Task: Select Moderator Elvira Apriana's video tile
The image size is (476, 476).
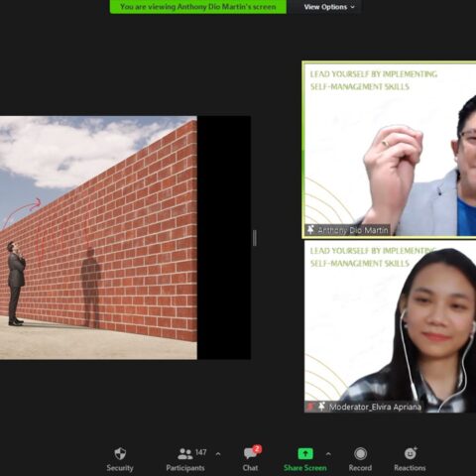Action: coord(390,326)
